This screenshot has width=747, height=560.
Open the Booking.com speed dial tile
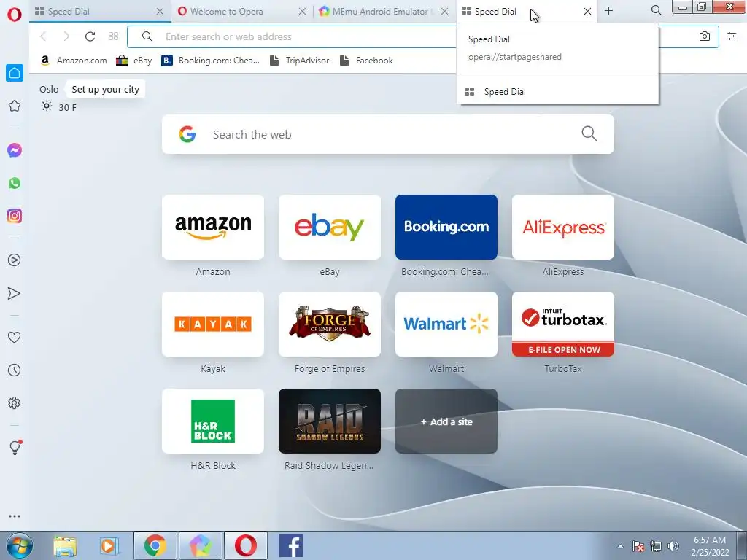coord(446,227)
